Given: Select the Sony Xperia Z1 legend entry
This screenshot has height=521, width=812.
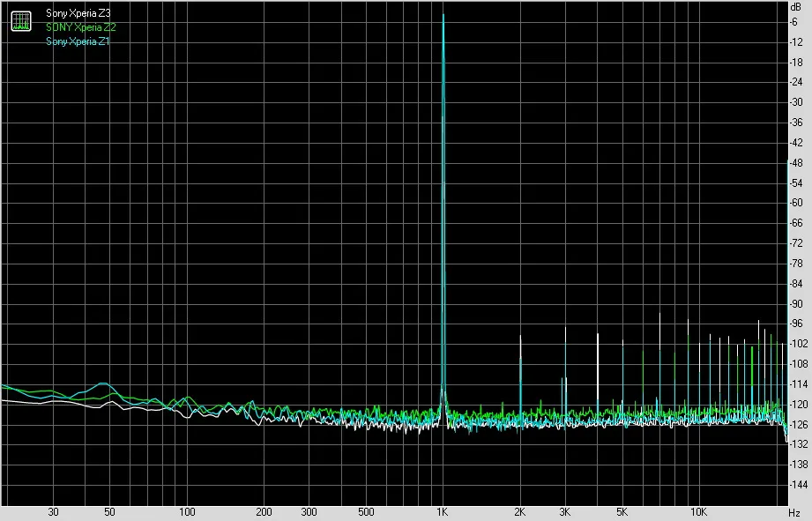Looking at the screenshot, I should coord(78,41).
